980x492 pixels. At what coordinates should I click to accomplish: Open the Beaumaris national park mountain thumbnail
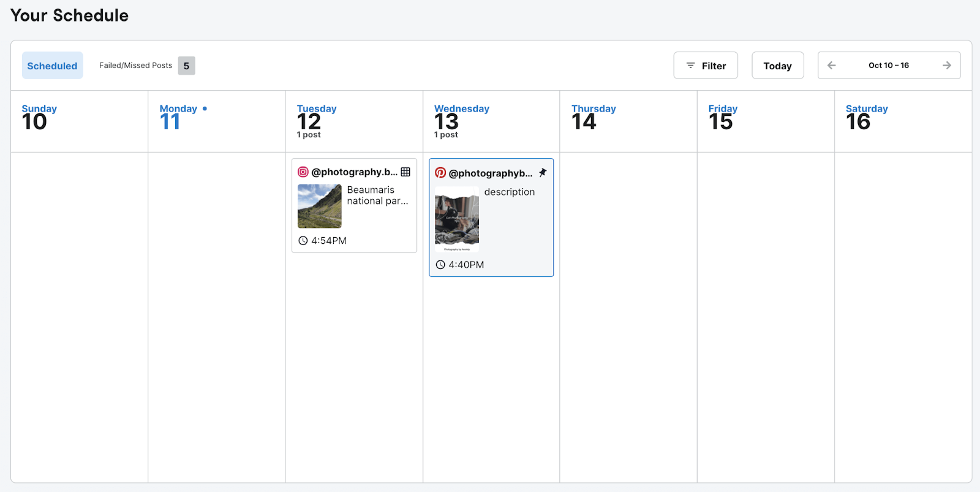[319, 206]
